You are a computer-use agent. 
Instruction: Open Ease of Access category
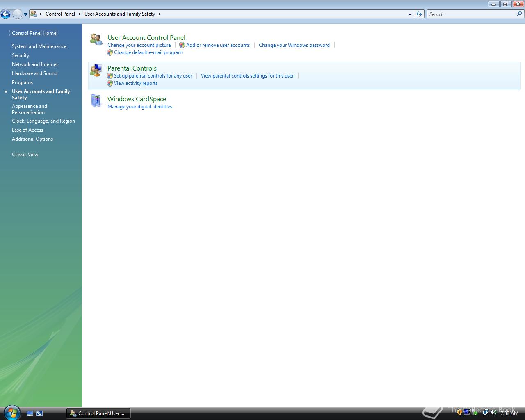(x=27, y=130)
